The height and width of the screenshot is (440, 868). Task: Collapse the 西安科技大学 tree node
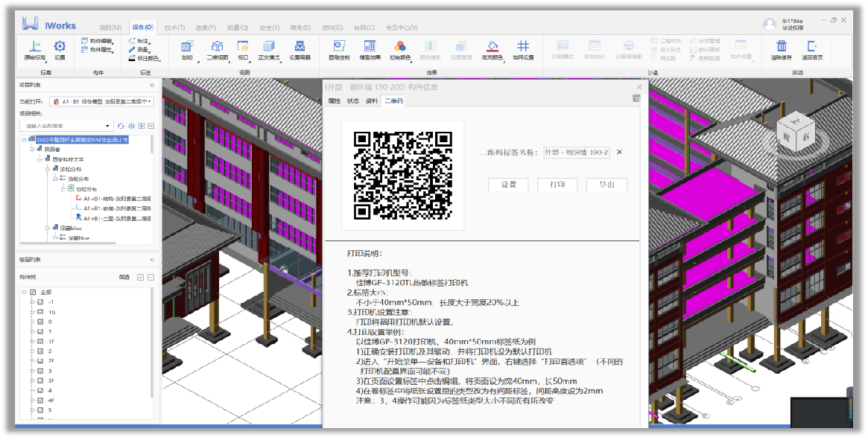pos(39,159)
